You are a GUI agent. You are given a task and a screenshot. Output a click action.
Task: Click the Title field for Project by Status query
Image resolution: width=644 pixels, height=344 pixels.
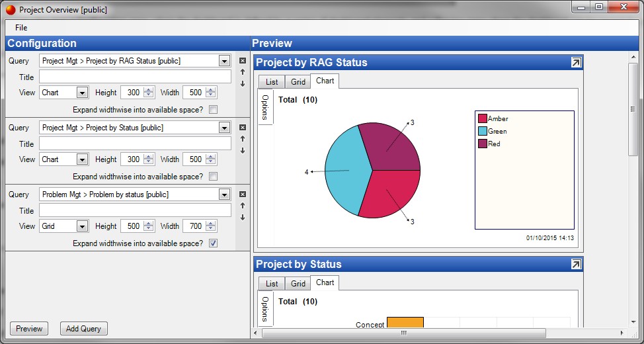pyautogui.click(x=135, y=144)
